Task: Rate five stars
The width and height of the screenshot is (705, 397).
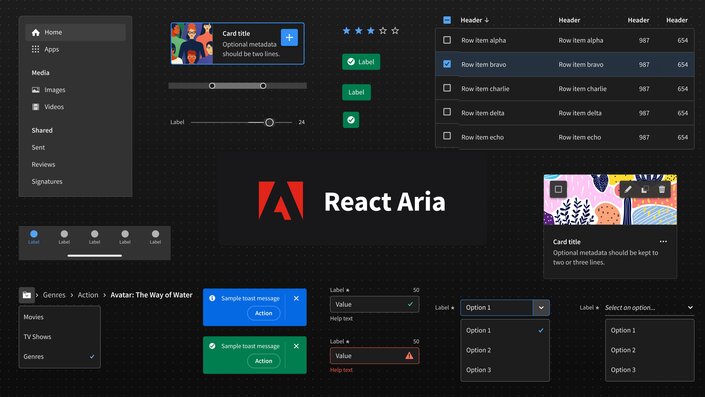Action: pyautogui.click(x=395, y=31)
